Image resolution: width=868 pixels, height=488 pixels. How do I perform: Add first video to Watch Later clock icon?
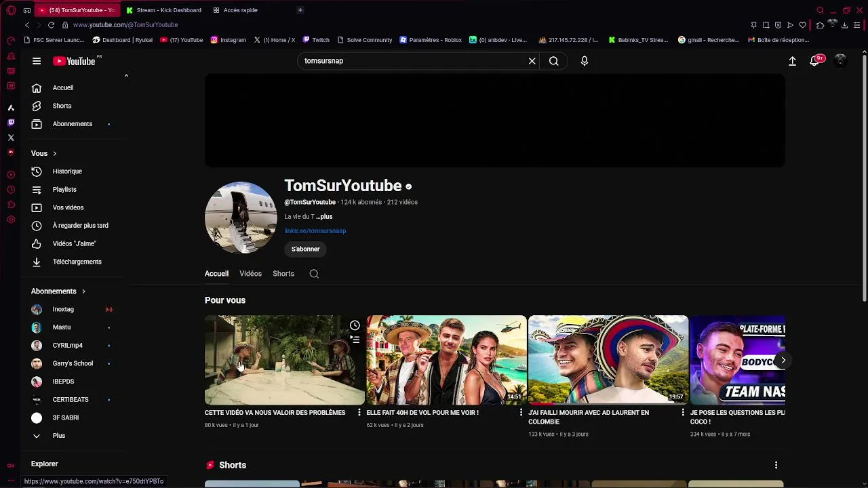tap(355, 326)
